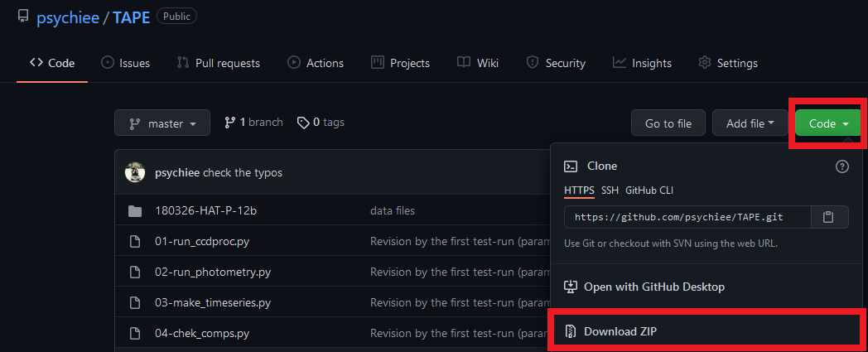
Task: Click psychiee's avatar thumbnail
Action: (135, 172)
